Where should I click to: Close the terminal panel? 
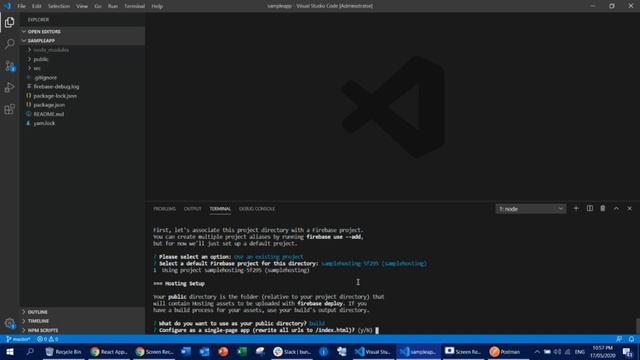tap(629, 209)
